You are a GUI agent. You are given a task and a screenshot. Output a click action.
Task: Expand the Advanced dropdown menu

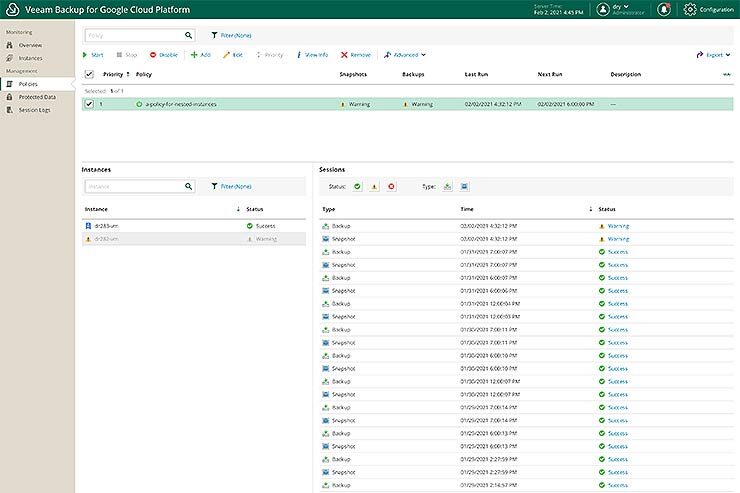coord(404,55)
